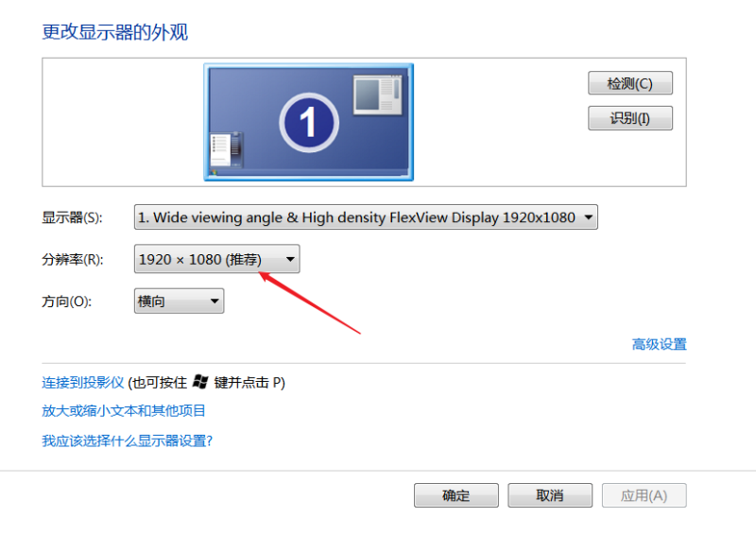This screenshot has width=756, height=535.
Task: Click the small window icon in monitor preview
Action: [377, 95]
